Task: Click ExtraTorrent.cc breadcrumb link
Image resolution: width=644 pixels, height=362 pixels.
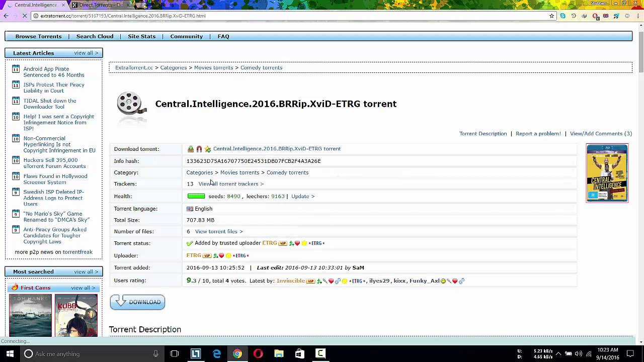Action: coord(134,67)
